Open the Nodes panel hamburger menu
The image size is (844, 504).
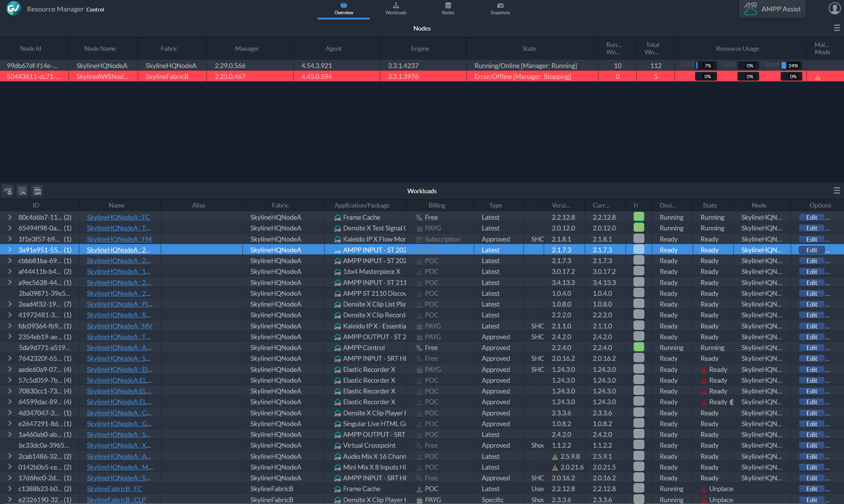[837, 28]
